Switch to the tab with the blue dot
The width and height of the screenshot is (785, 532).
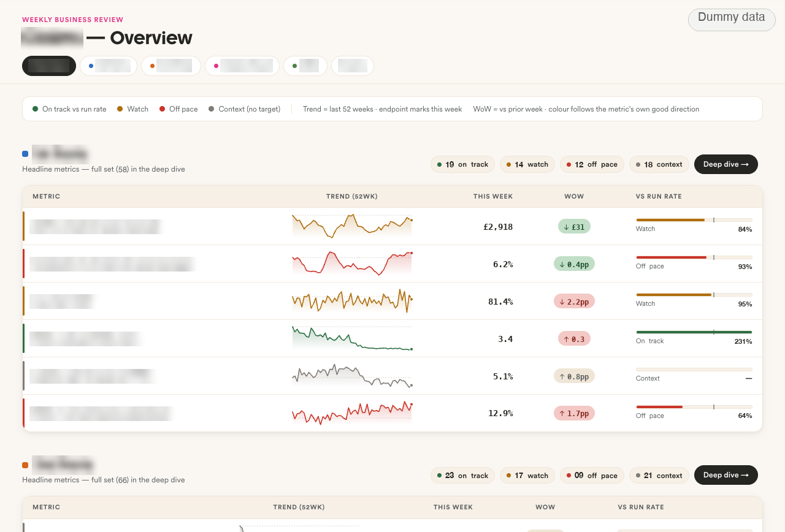(109, 66)
